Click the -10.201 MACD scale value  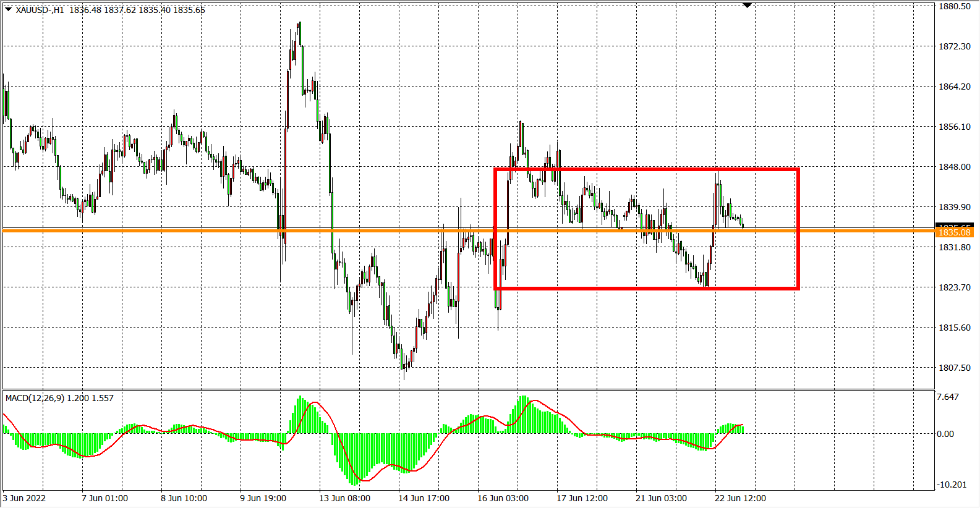(x=952, y=485)
